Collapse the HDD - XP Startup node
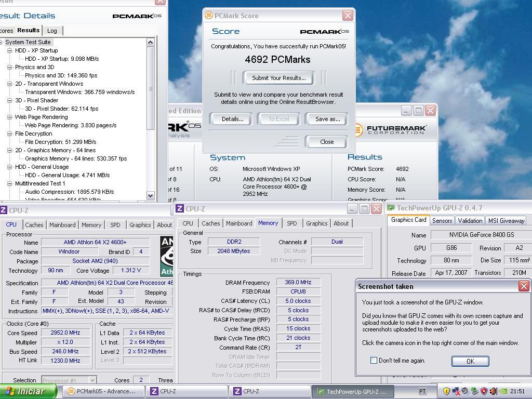 10,50
